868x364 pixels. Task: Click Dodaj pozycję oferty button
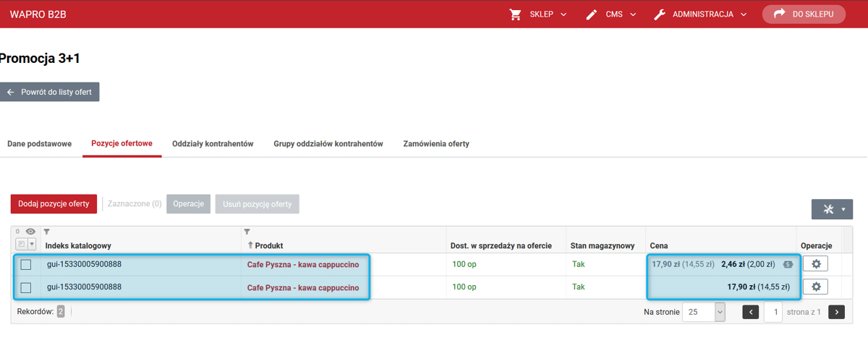tap(54, 204)
